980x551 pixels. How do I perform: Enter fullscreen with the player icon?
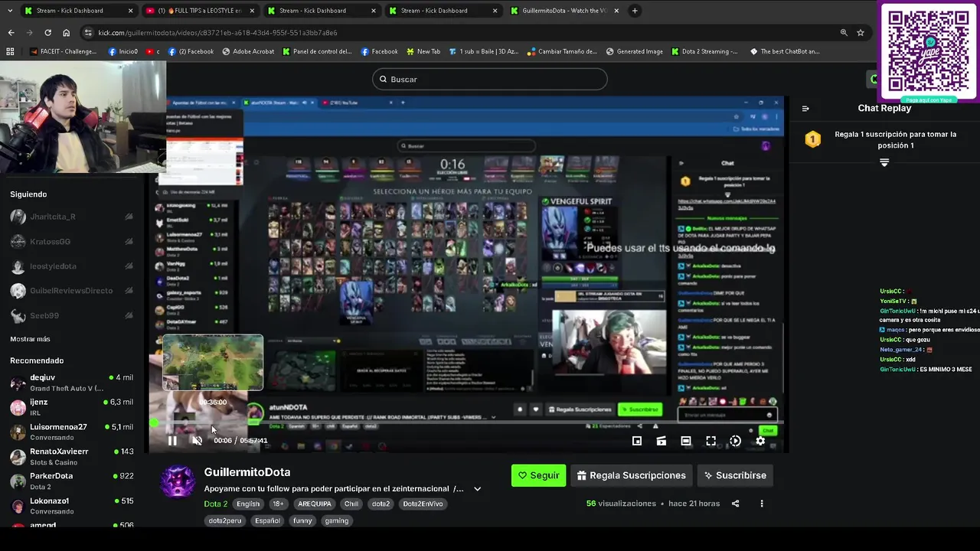[x=710, y=441]
